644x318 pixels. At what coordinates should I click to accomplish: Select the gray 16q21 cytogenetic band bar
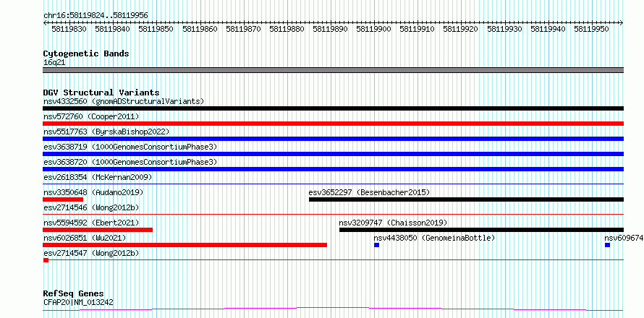tap(333, 70)
